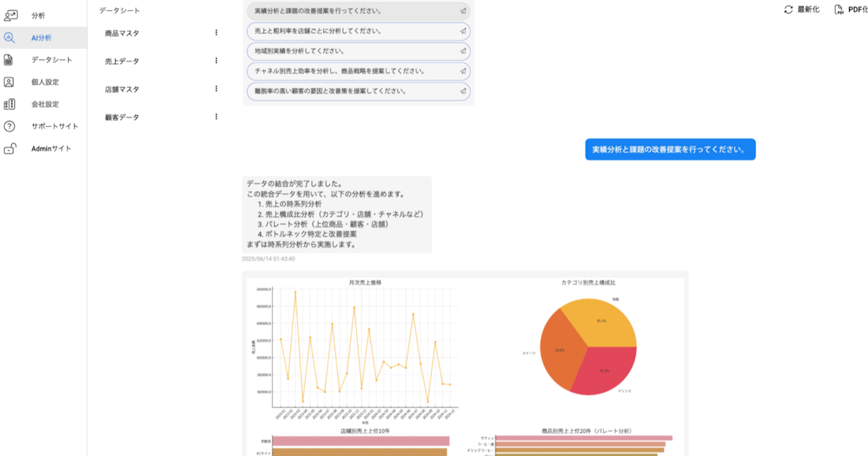Viewport: 868px width, 456px height.
Task: Click the Adminサイト lock icon
Action: pos(9,148)
